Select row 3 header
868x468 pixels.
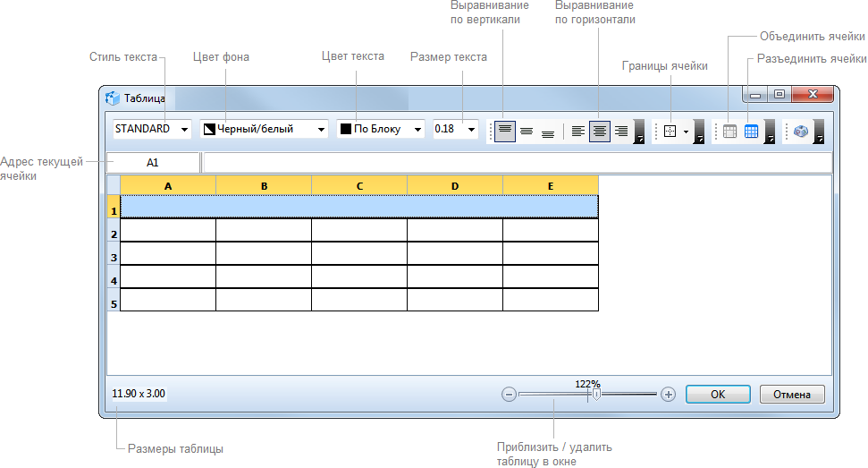pyautogui.click(x=114, y=253)
